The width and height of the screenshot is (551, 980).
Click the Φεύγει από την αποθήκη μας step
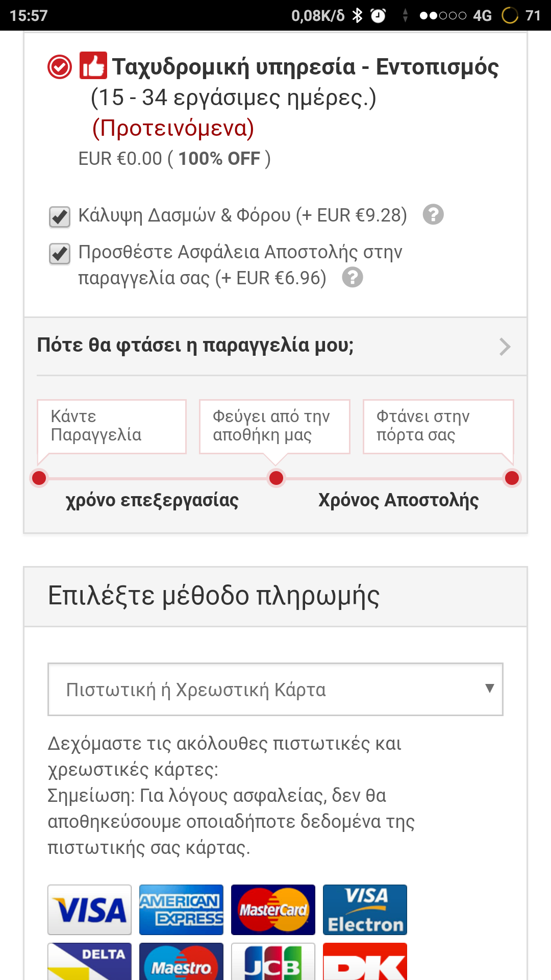[x=274, y=426]
